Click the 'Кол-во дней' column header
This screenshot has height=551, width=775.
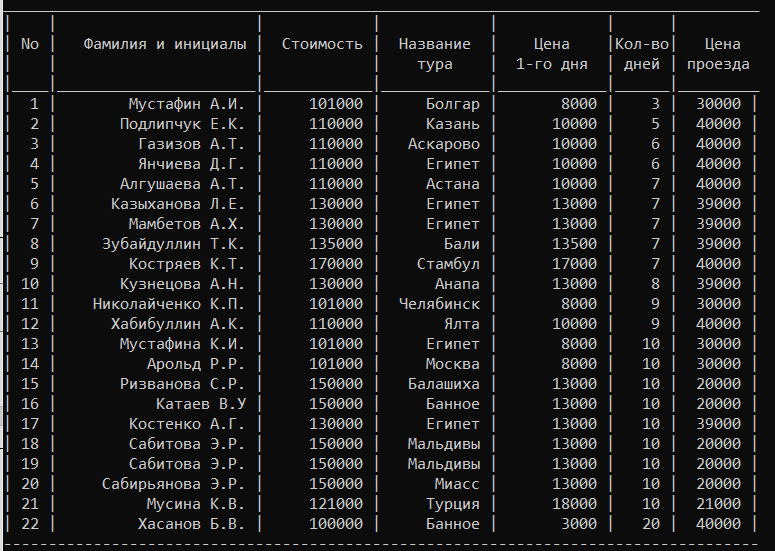642,54
